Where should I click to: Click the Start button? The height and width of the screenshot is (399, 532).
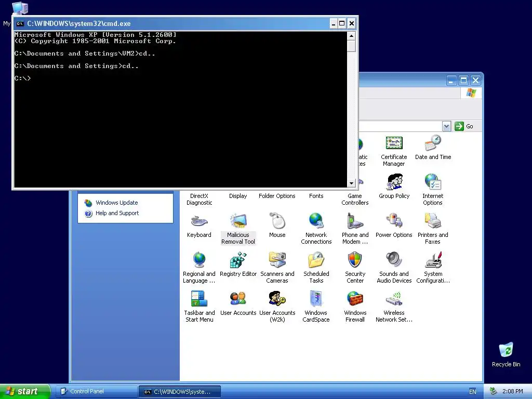point(25,391)
